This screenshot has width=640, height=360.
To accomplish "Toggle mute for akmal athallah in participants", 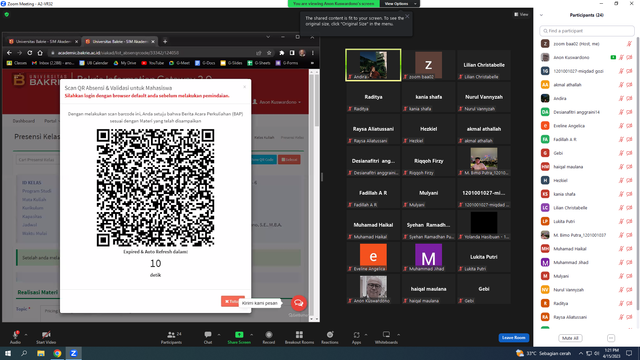I will pyautogui.click(x=622, y=85).
